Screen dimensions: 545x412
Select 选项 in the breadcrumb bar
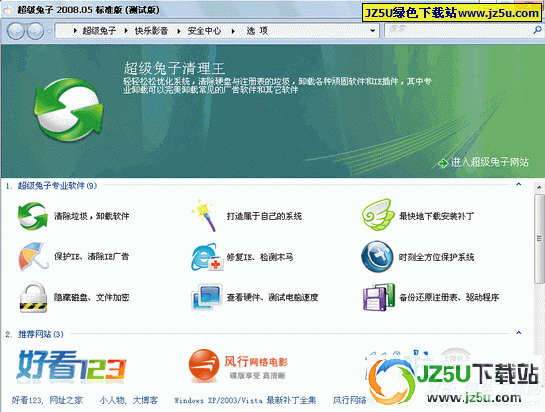click(x=257, y=31)
